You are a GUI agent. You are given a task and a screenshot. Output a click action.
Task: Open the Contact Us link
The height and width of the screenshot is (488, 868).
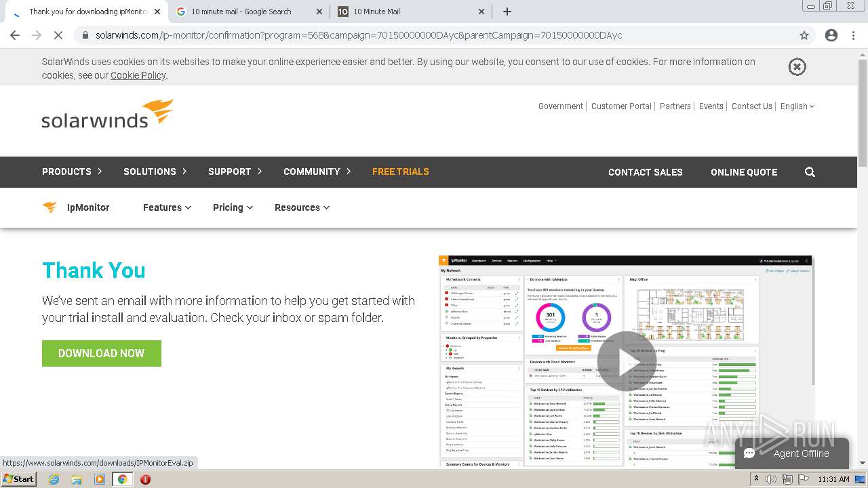coord(752,106)
